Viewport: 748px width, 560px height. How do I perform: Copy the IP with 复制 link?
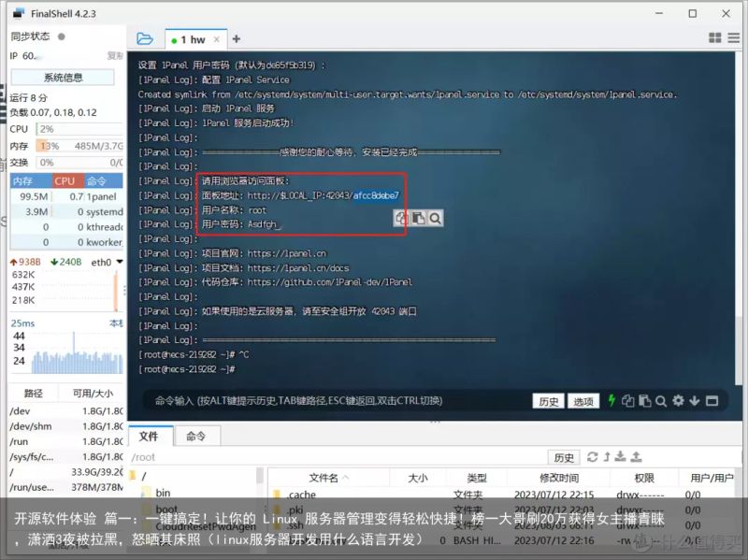(x=115, y=56)
